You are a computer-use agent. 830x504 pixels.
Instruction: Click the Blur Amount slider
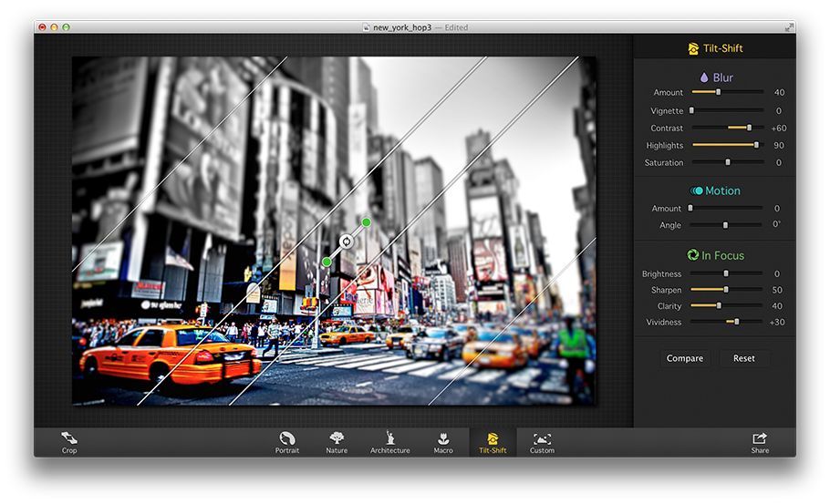point(718,92)
